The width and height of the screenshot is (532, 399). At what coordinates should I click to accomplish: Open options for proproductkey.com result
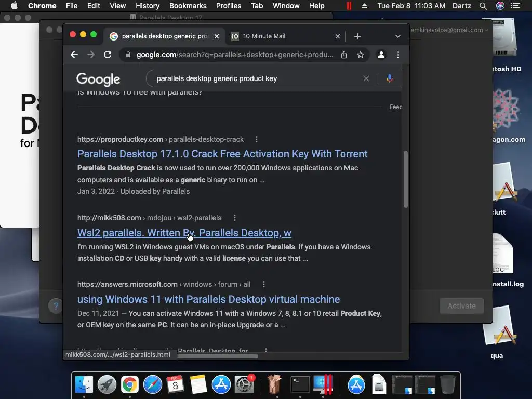[257, 139]
